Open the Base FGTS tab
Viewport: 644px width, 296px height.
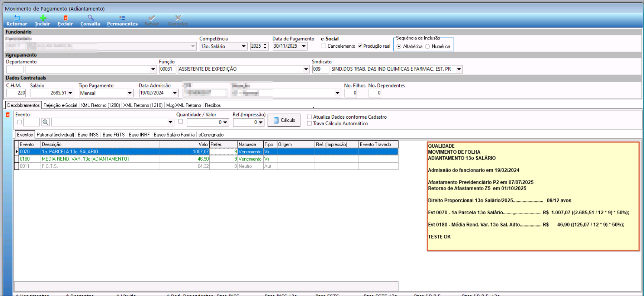click(x=113, y=135)
